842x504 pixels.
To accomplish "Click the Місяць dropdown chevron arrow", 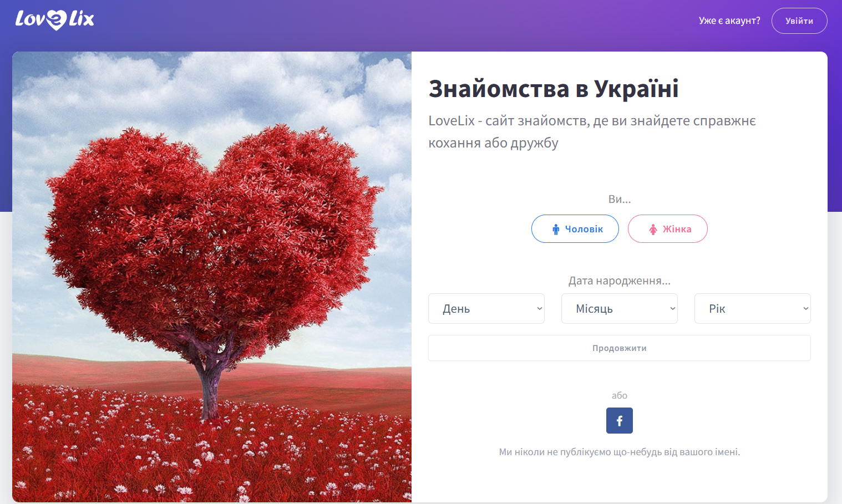I will tap(673, 309).
